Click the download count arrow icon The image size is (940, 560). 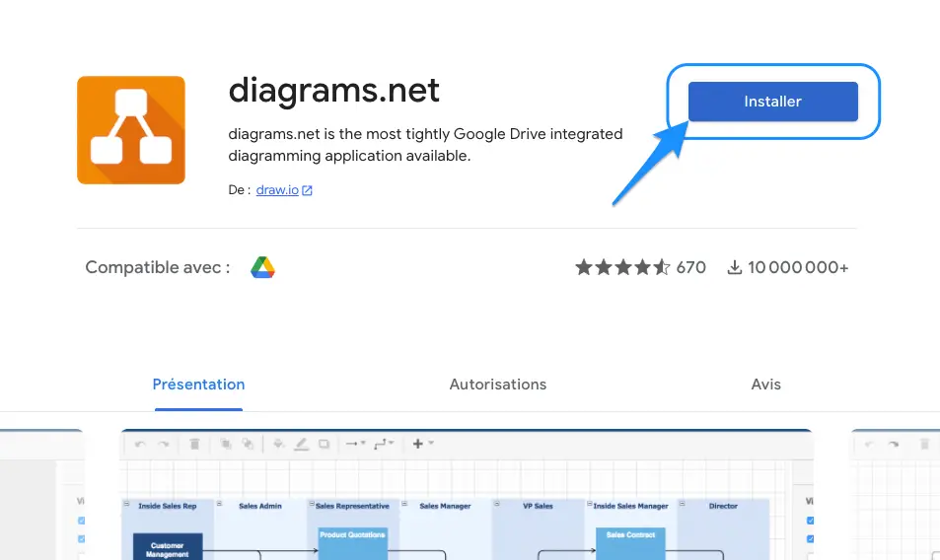pyautogui.click(x=735, y=267)
